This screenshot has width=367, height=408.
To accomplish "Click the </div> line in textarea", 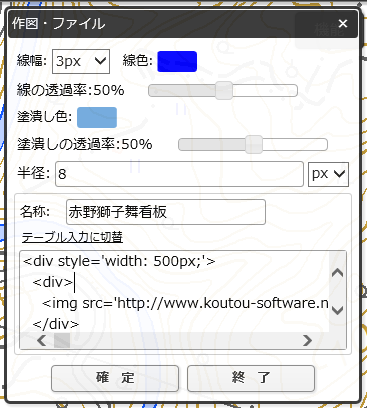I will click(x=56, y=324).
